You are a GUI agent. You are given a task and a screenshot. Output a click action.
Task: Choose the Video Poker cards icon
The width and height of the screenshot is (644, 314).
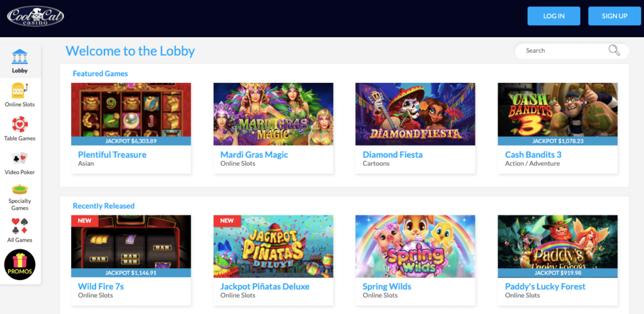coord(19,158)
